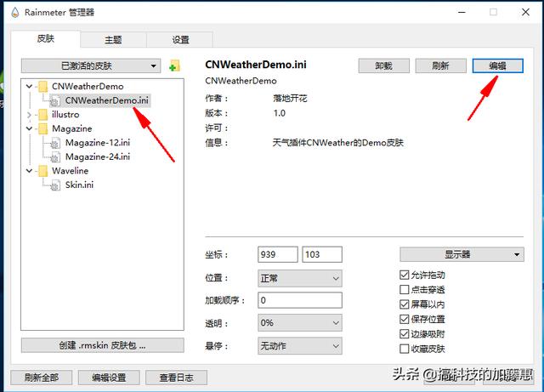544x392 pixels.
Task: Toggle the 屏幕以内 checkbox
Action: point(405,304)
